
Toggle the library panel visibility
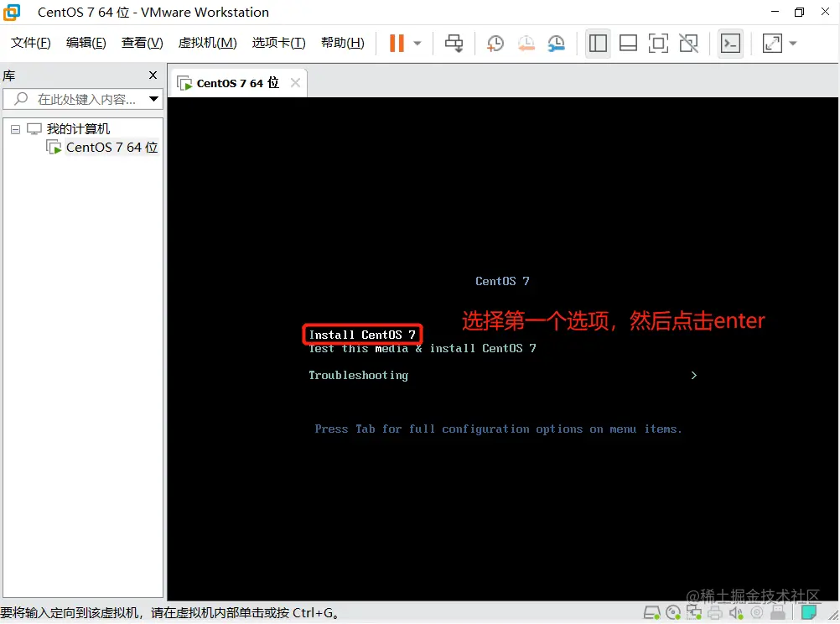click(598, 43)
